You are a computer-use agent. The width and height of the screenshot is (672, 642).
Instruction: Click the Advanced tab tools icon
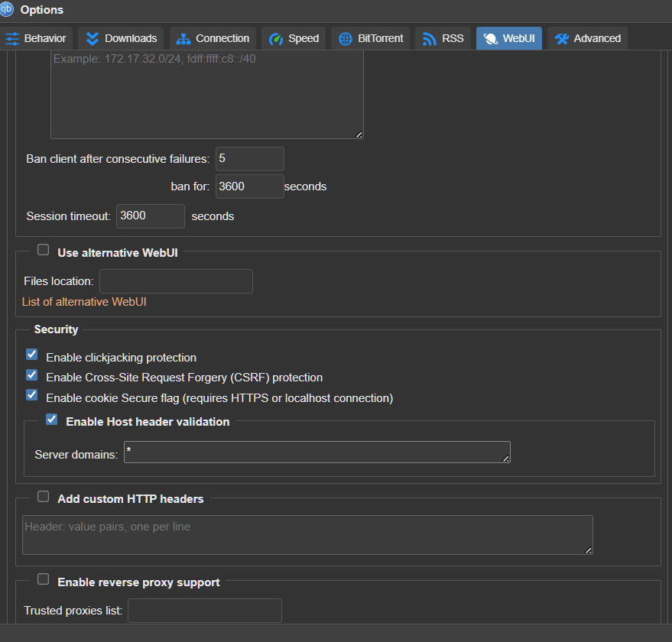pos(562,38)
